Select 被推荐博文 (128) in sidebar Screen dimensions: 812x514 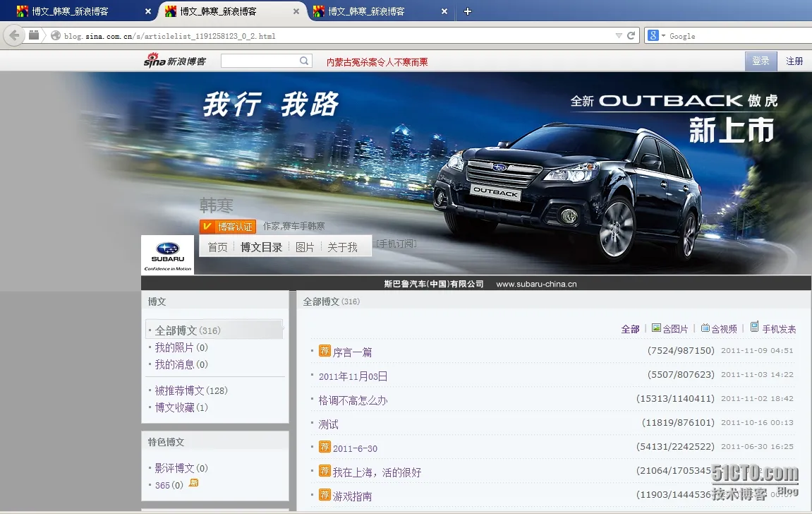point(191,390)
